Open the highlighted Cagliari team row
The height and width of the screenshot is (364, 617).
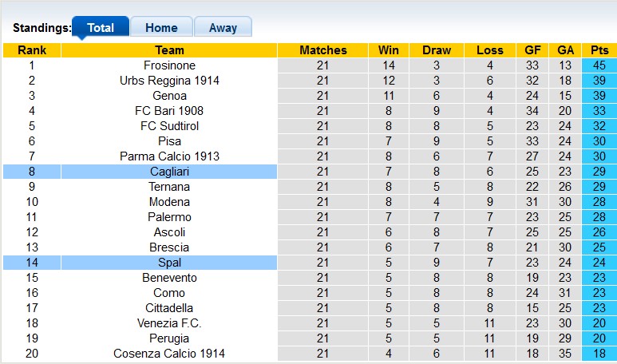click(169, 172)
